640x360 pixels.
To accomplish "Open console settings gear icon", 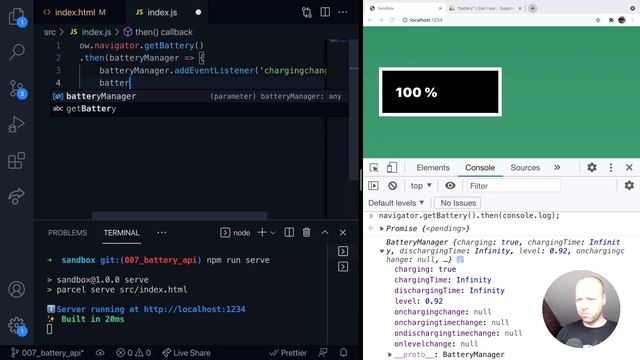I will click(x=629, y=185).
